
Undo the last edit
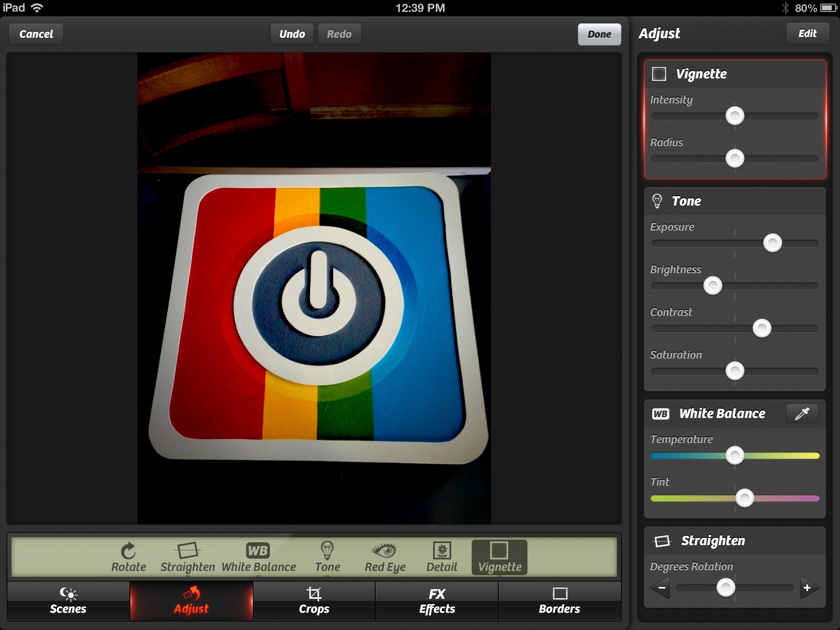[x=292, y=34]
